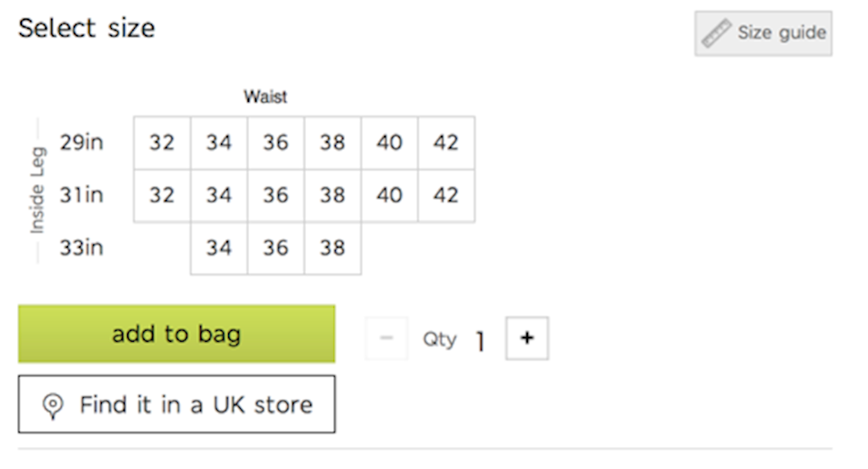Viewport: 868px width, 469px height.
Task: Choose waist 36 with 31in inside leg
Action: pos(275,195)
